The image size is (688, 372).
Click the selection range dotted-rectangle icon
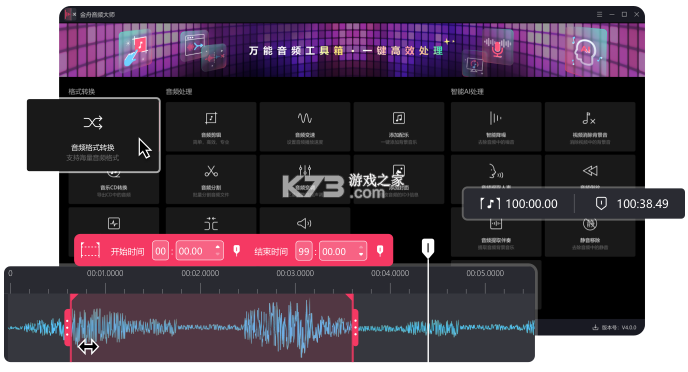coord(90,251)
